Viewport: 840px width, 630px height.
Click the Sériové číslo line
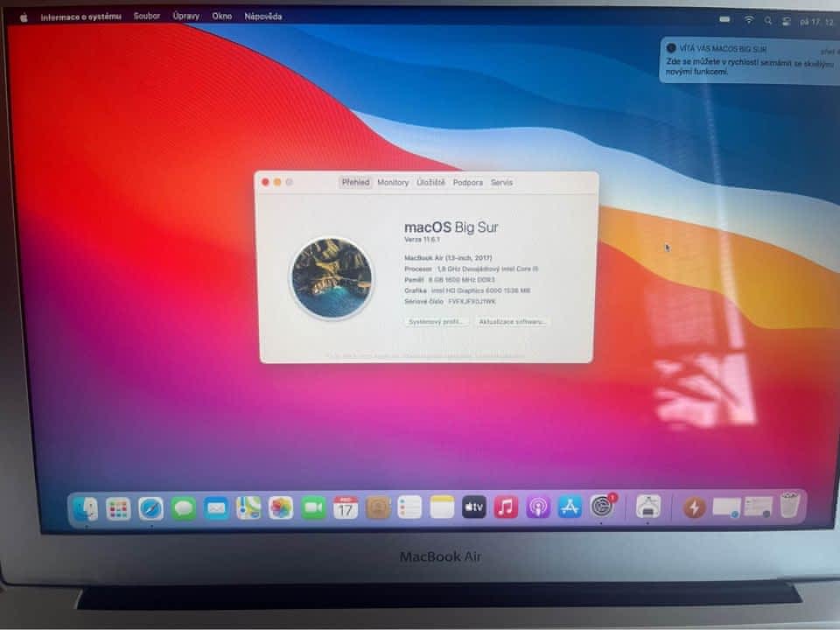tap(450, 302)
